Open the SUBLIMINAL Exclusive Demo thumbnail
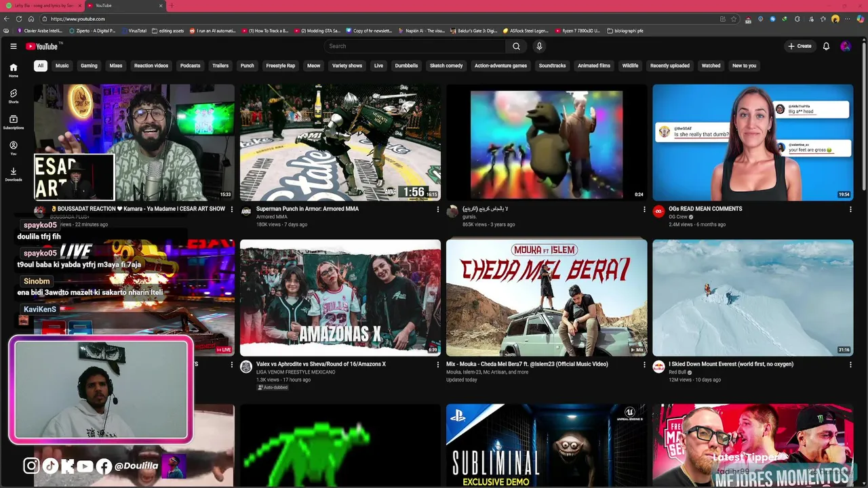 (547, 446)
